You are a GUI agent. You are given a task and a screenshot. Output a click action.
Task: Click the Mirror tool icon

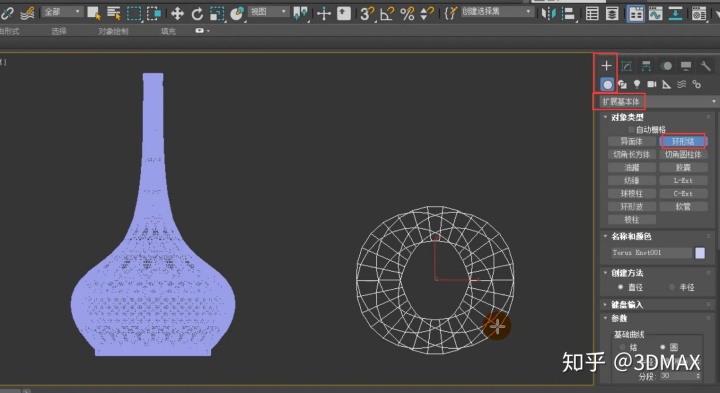(548, 13)
